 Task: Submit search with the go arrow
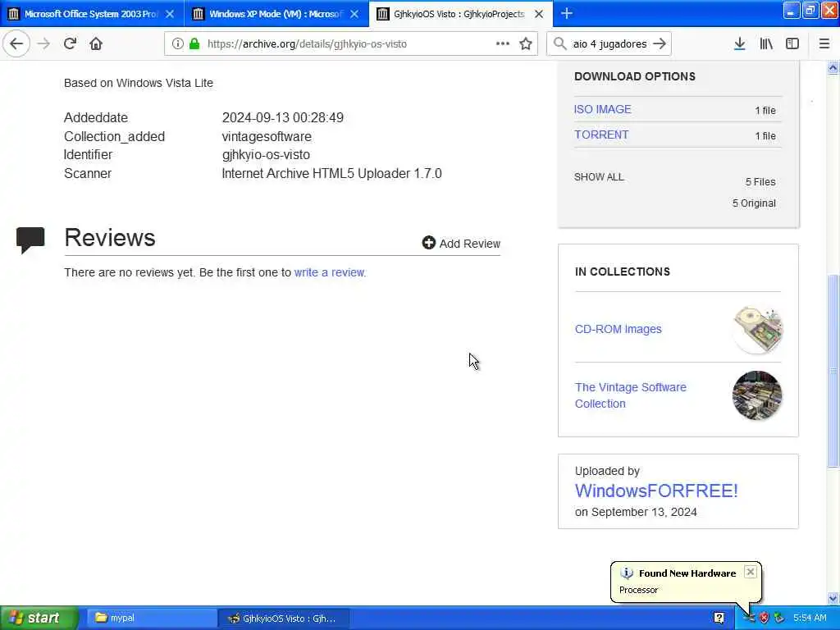(660, 43)
